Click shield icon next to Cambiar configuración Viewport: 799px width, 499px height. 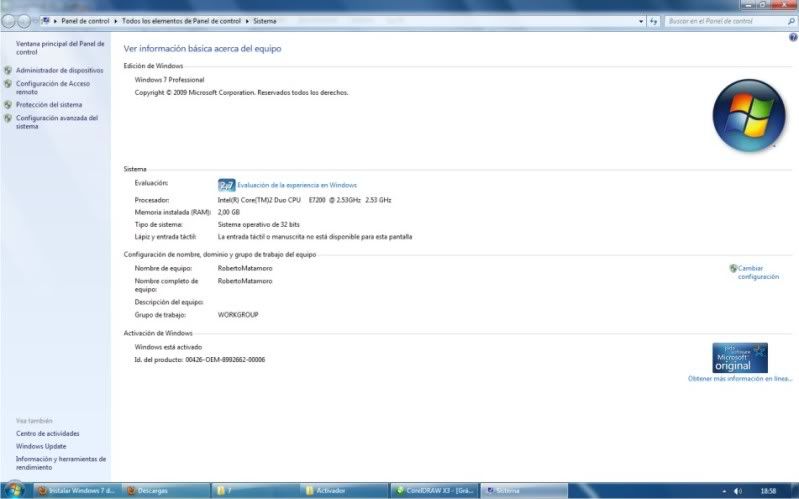coord(733,268)
